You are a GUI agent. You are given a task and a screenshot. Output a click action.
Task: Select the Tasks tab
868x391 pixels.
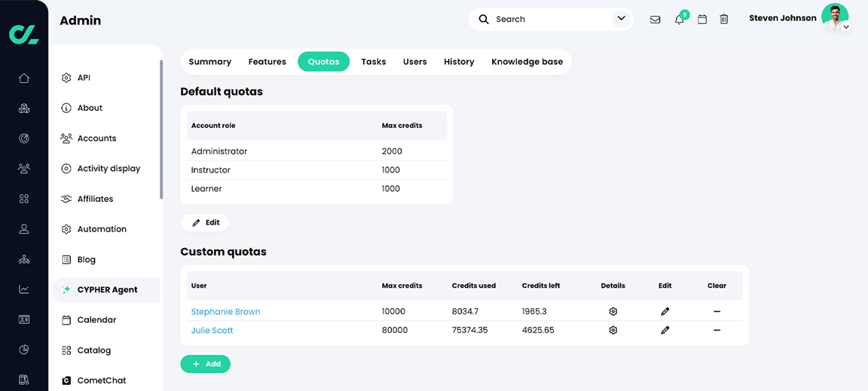(374, 62)
